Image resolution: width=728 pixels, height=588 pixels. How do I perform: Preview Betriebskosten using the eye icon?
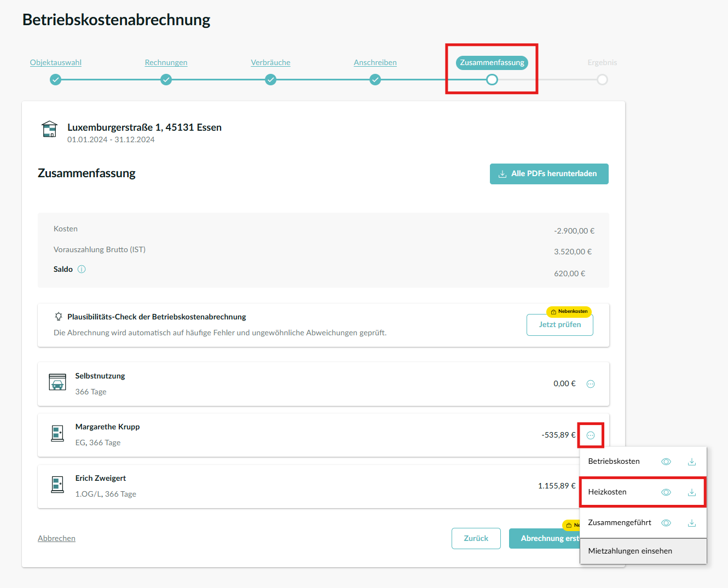coord(666,462)
